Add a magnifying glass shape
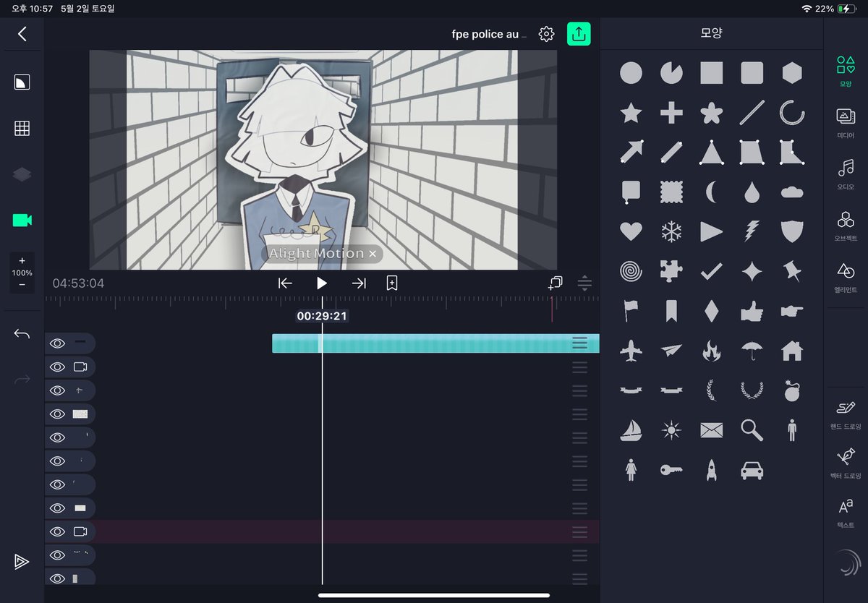The width and height of the screenshot is (868, 603). coord(752,430)
